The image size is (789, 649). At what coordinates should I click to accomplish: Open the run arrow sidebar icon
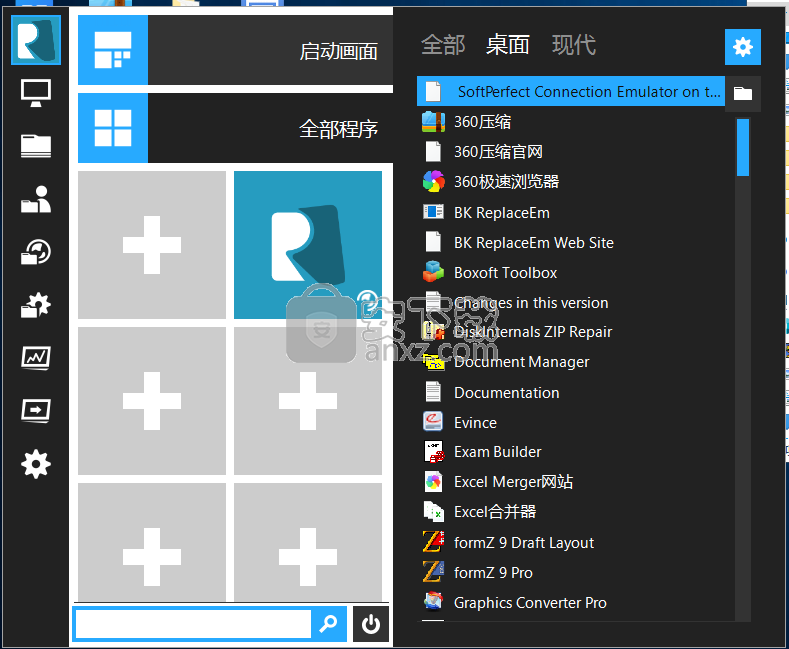[x=36, y=411]
